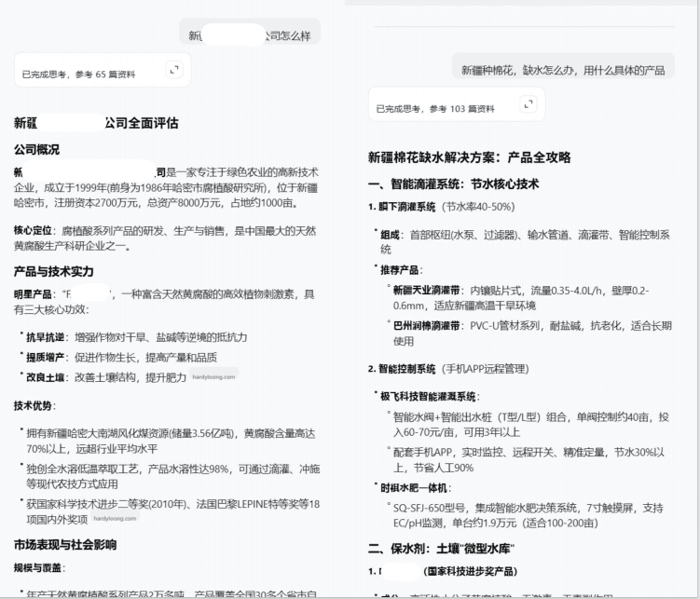Click the '技术优势' subheading

point(33,406)
